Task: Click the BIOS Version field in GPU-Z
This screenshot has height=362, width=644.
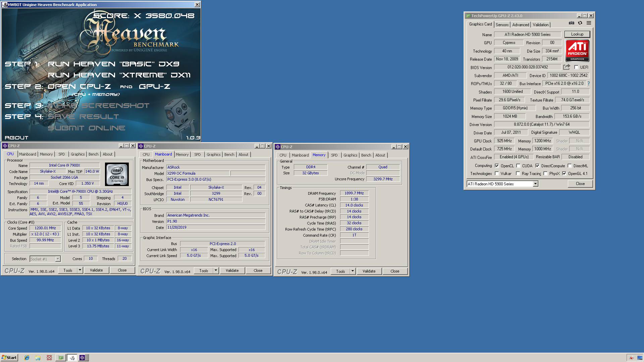Action: tap(528, 67)
